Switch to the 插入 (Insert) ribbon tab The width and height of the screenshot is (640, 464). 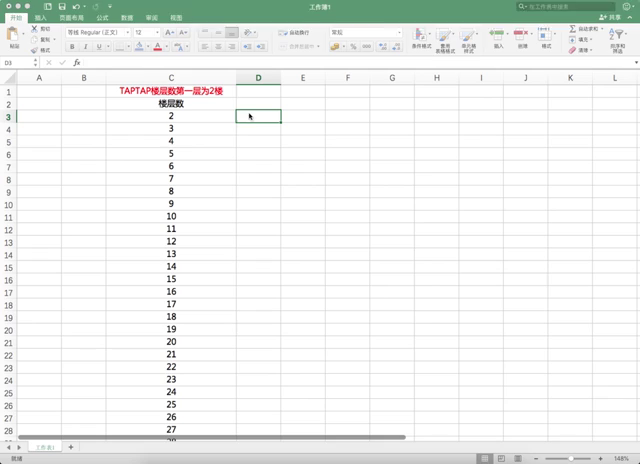tap(40, 18)
